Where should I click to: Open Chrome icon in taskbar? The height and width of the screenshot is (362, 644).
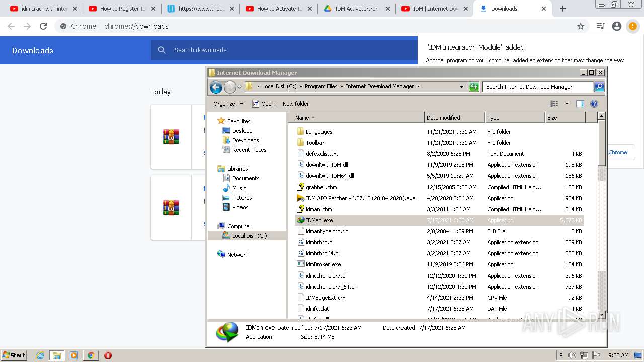(91, 355)
